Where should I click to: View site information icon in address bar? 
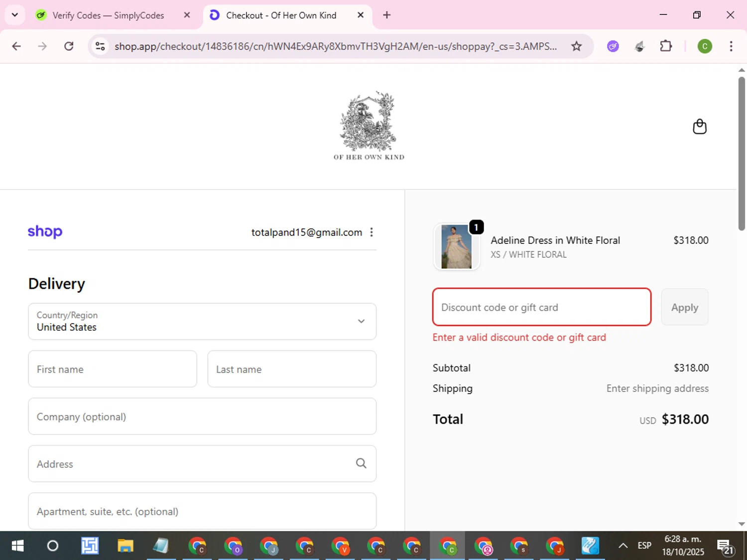(100, 46)
